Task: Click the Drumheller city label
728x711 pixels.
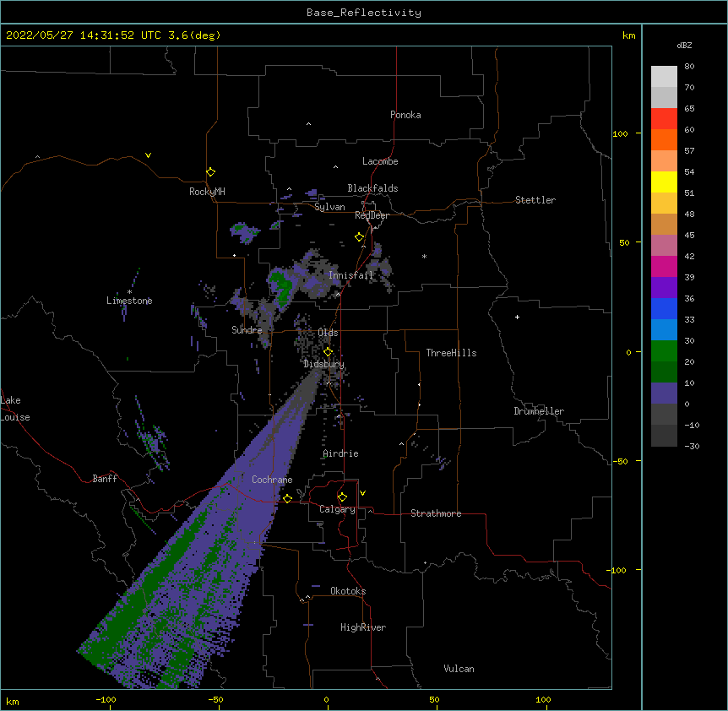Action: tap(539, 411)
